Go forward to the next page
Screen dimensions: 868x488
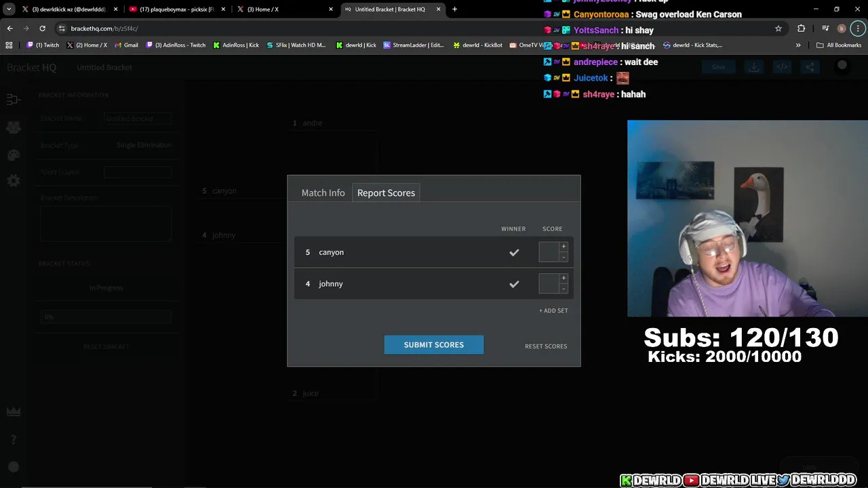click(x=26, y=28)
